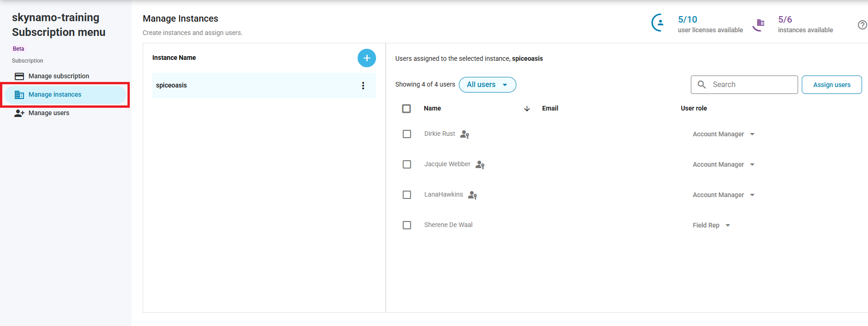Viewport: 868px width, 326px height.
Task: Sort by name using the arrow icon
Action: (527, 109)
